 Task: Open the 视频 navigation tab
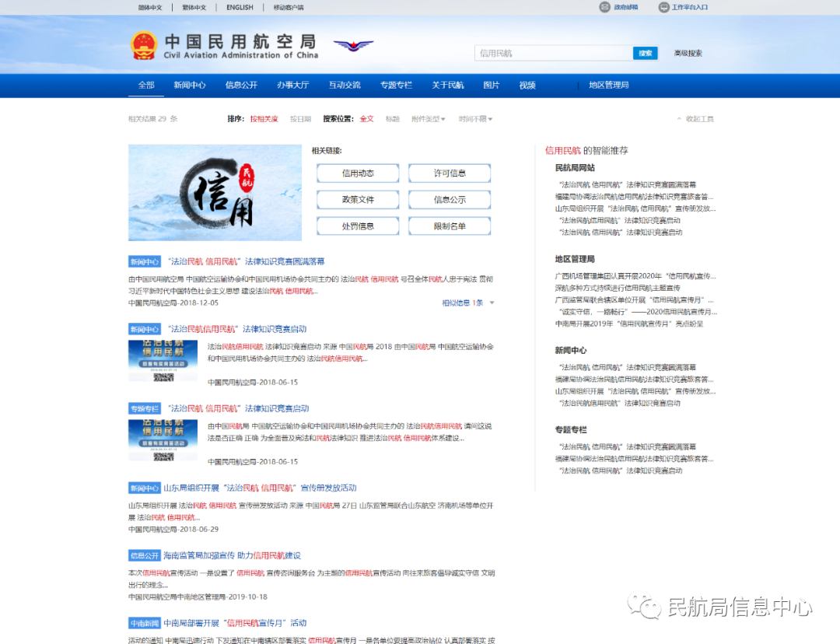point(527,86)
